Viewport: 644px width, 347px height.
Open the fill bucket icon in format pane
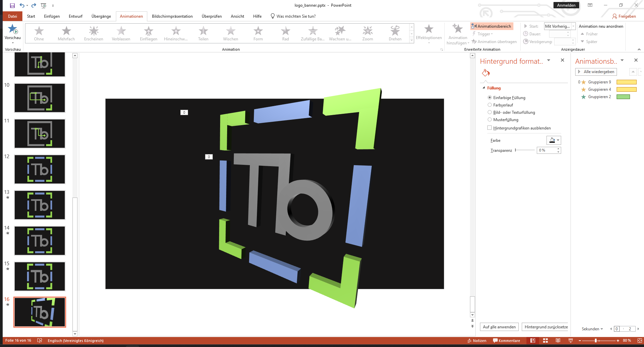tap(486, 73)
